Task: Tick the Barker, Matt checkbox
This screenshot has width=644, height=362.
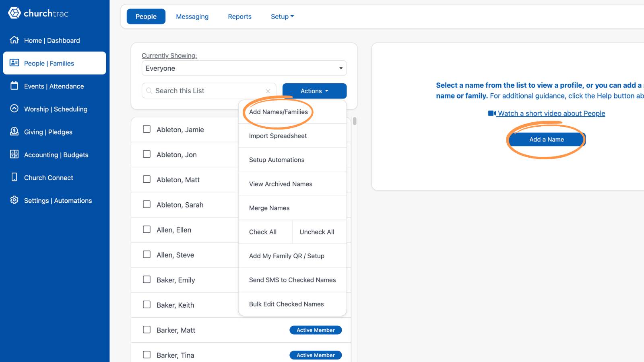Action: click(147, 330)
